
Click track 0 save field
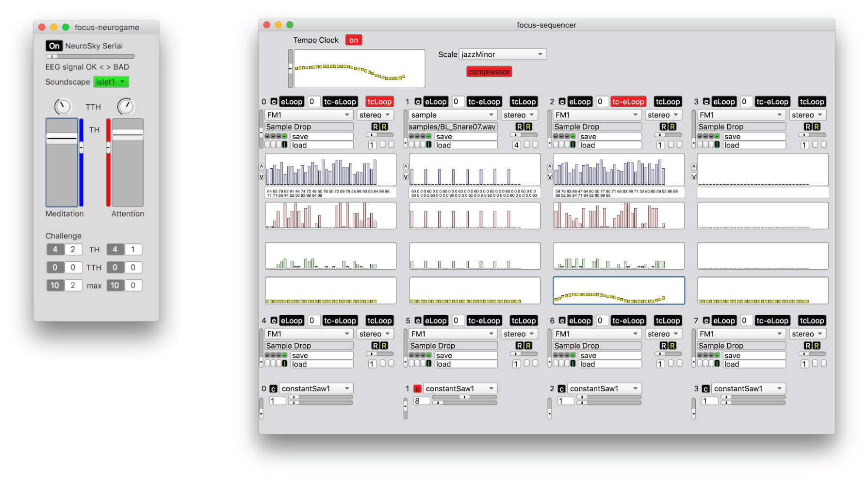tap(322, 137)
